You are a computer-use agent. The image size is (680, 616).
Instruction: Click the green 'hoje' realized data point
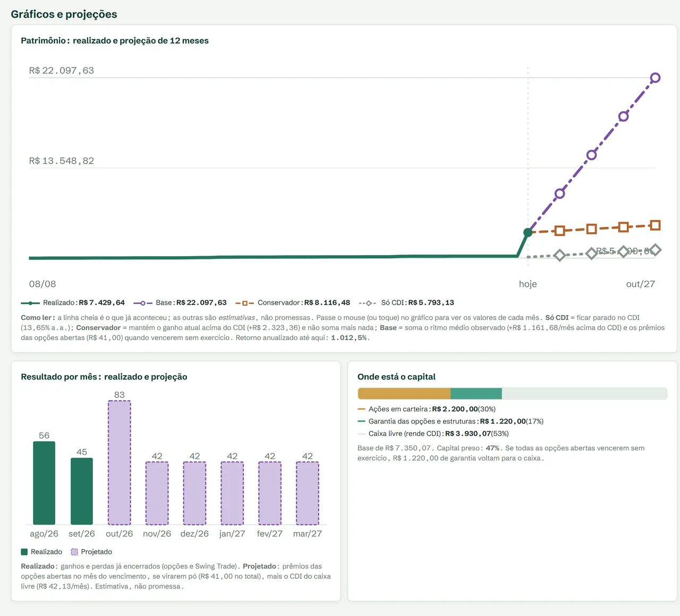coord(528,232)
